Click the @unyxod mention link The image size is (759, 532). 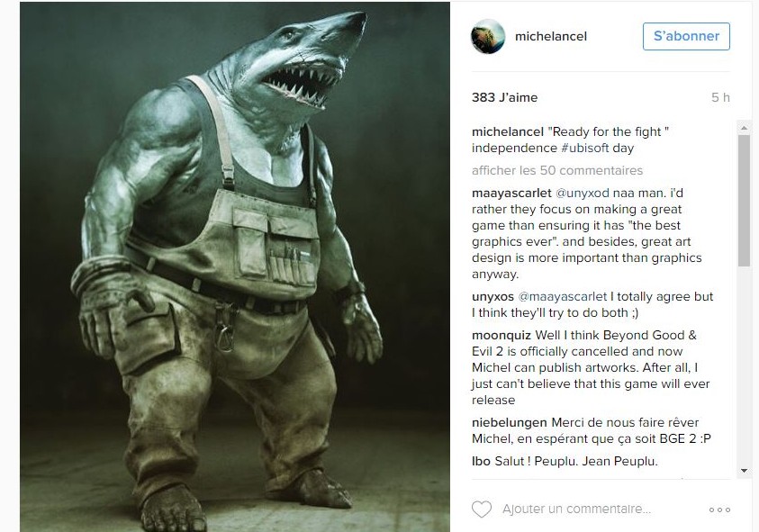point(583,194)
